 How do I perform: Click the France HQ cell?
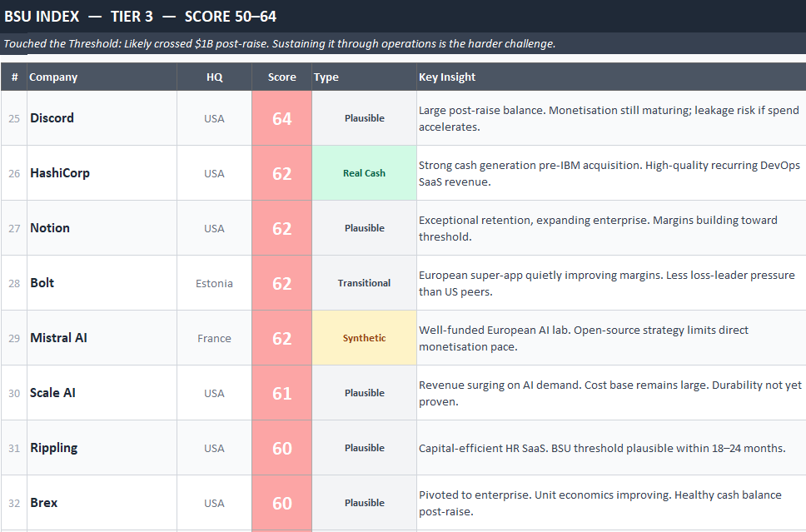tap(214, 338)
